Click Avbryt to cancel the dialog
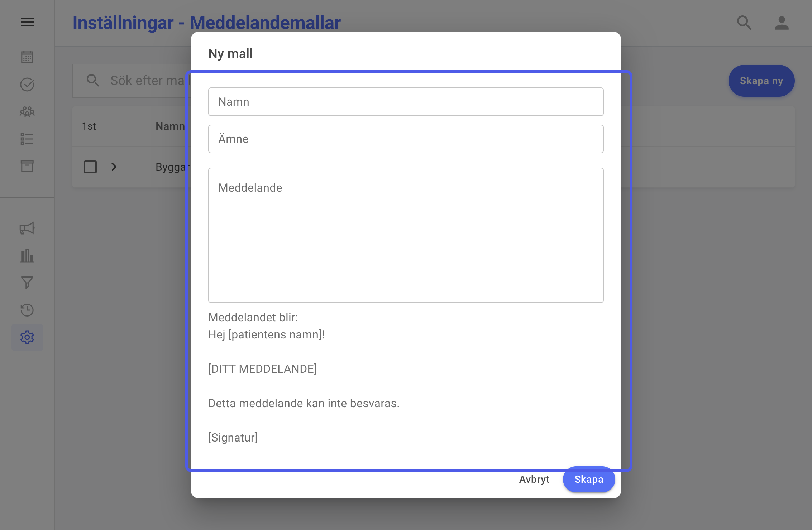Screen dimensions: 812x530 534,479
